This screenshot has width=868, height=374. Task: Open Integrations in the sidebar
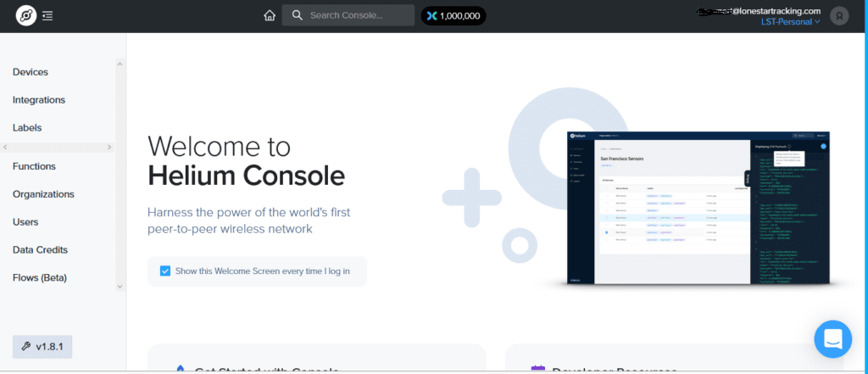point(39,100)
